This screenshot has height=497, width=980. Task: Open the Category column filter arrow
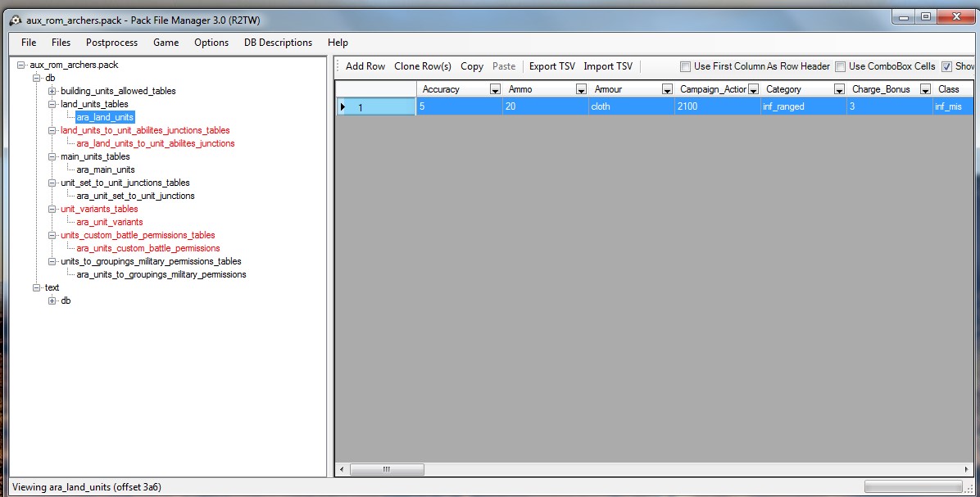pyautogui.click(x=839, y=89)
